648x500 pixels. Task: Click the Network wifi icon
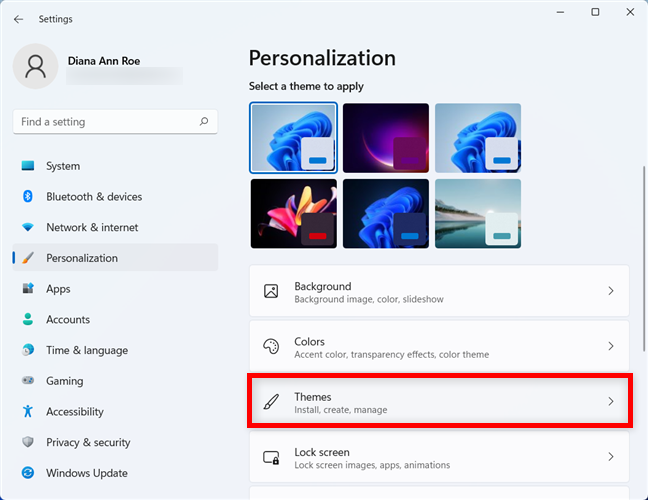click(28, 227)
